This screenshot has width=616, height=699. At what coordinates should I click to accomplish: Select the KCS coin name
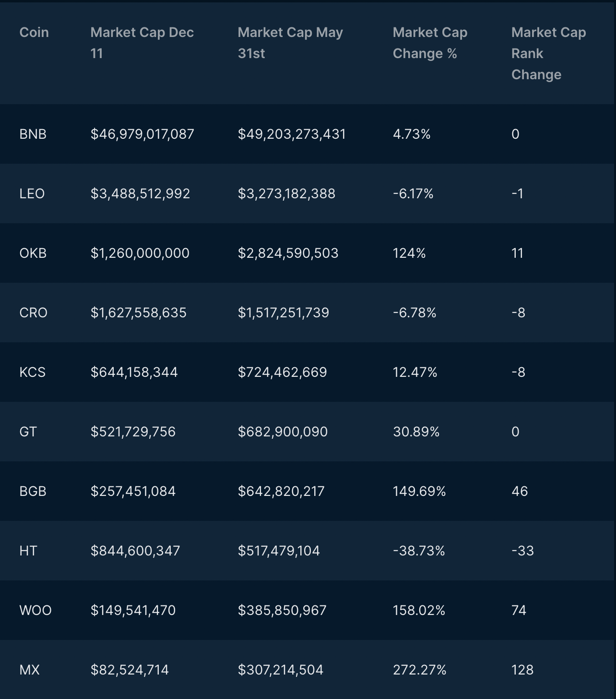33,372
